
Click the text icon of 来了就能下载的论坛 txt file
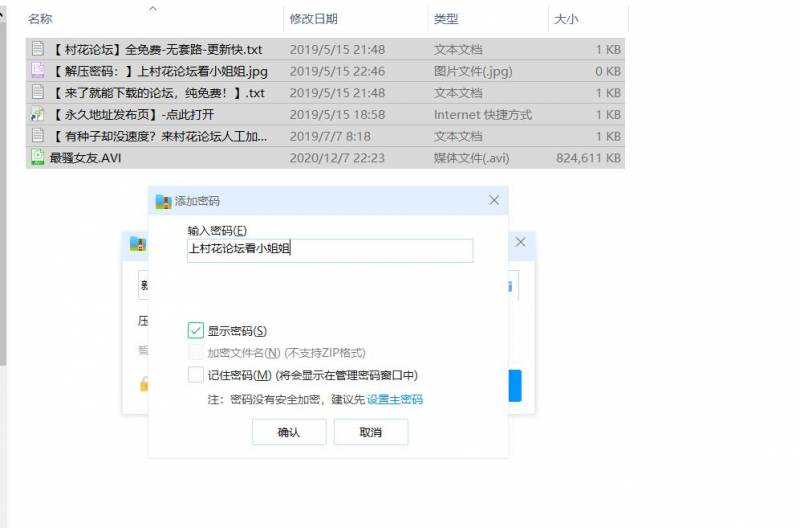(38, 93)
